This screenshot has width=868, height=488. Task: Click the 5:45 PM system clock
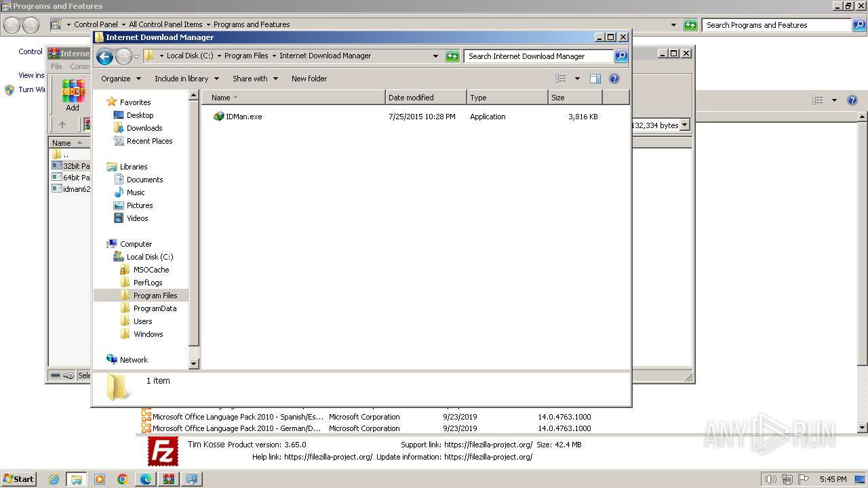click(833, 479)
